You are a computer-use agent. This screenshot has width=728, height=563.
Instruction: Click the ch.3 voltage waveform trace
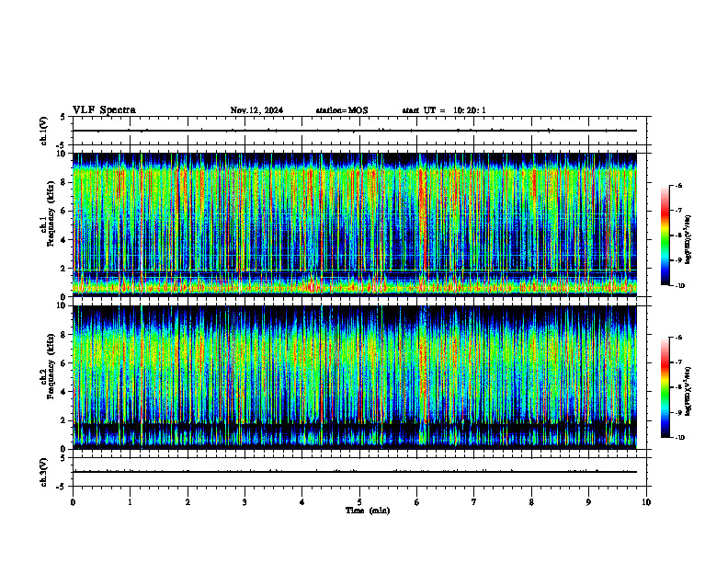pos(355,472)
